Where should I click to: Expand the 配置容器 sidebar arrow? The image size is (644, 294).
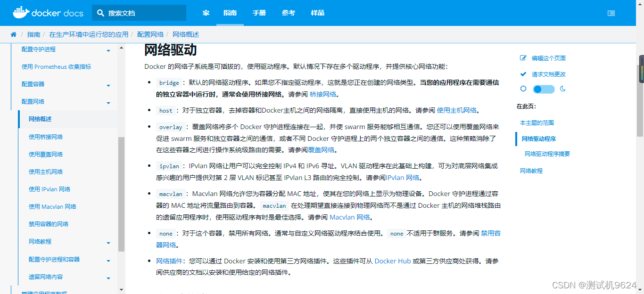click(x=108, y=85)
